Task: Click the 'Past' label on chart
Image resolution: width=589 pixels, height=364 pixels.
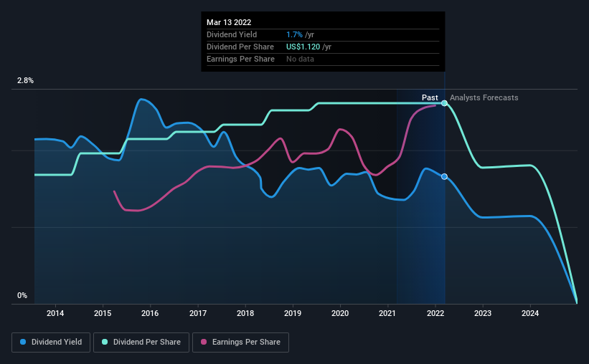Action: point(430,97)
